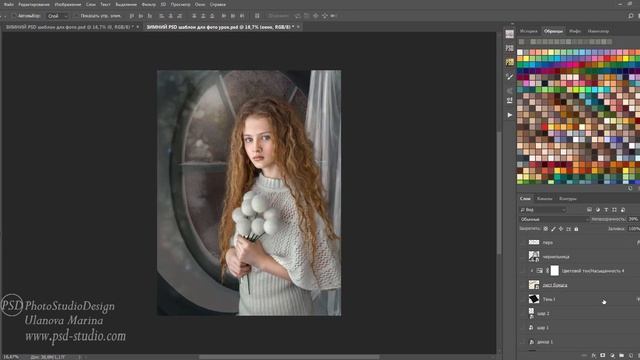
Task: Click the canvas vertical scrollbar
Action: [x=499, y=192]
